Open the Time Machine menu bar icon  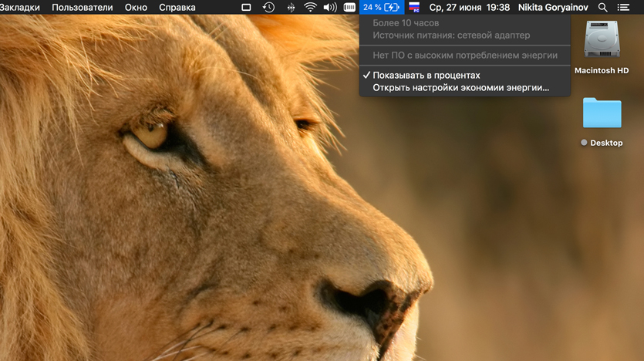(268, 7)
